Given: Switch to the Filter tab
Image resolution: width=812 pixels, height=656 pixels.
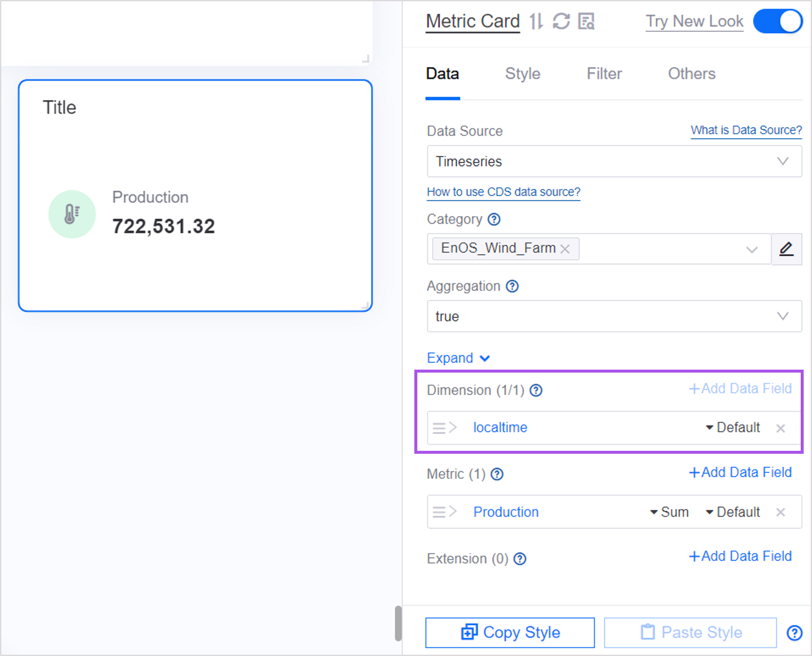Looking at the screenshot, I should pyautogui.click(x=604, y=74).
